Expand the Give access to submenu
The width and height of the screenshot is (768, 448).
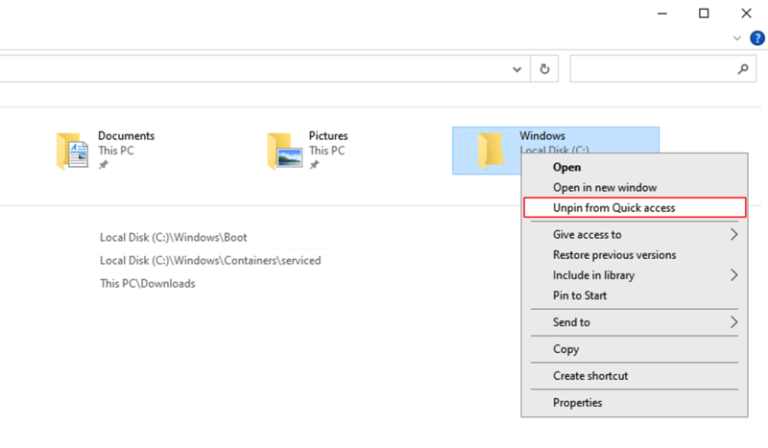pyautogui.click(x=733, y=235)
